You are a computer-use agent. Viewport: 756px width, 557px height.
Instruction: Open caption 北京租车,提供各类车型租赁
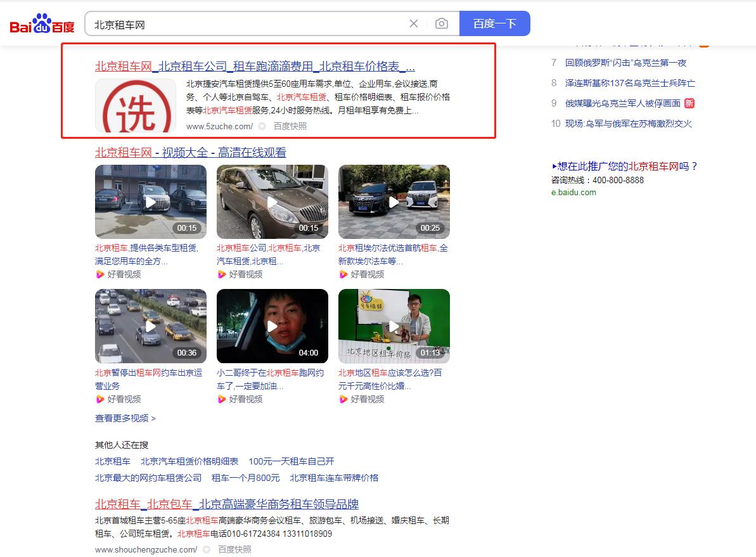click(x=146, y=254)
